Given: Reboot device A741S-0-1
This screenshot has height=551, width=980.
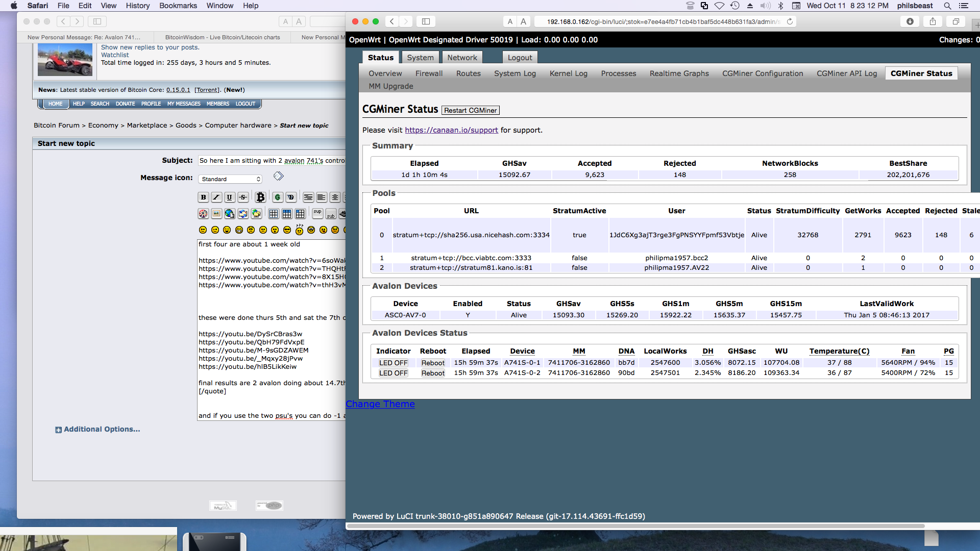Looking at the screenshot, I should [433, 363].
